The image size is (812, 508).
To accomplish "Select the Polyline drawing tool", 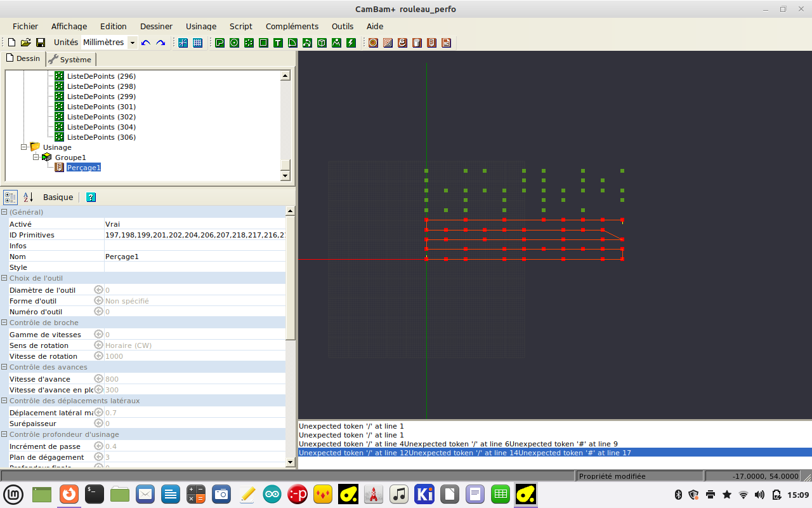I will coord(219,43).
